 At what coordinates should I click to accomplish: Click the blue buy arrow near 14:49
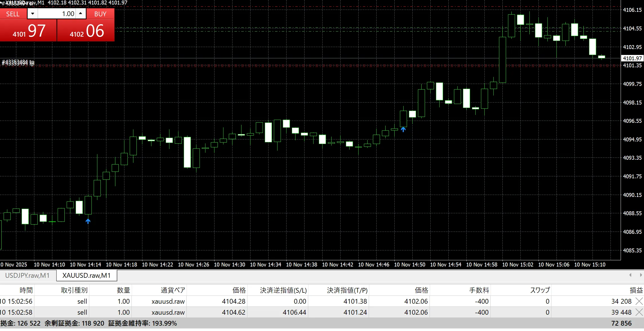coord(403,129)
